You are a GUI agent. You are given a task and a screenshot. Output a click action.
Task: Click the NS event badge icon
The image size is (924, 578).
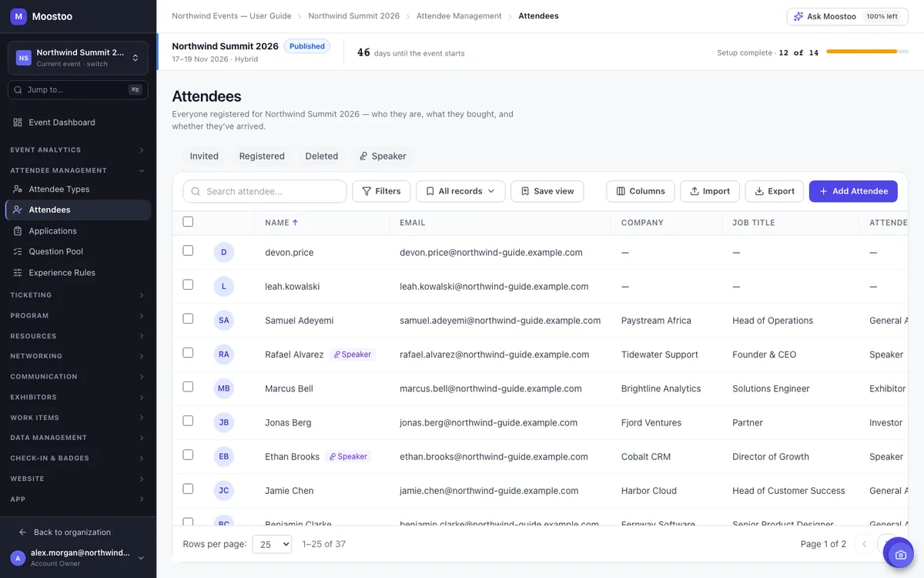click(24, 58)
